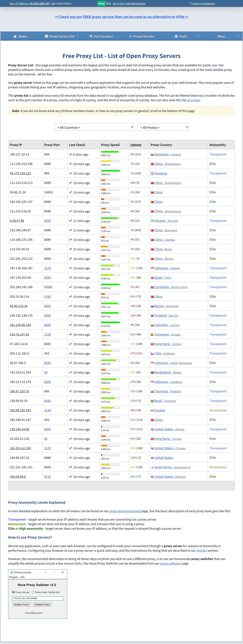Click Send us Feedback link

coord(204,3)
